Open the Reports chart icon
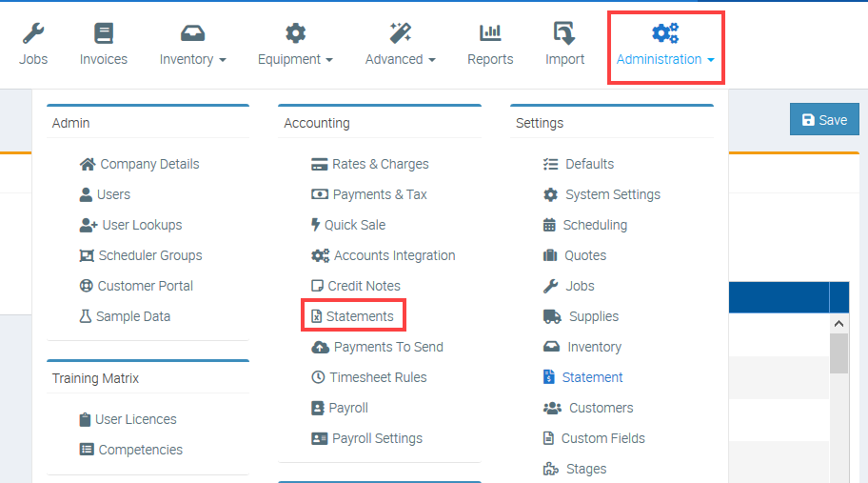 (x=490, y=34)
